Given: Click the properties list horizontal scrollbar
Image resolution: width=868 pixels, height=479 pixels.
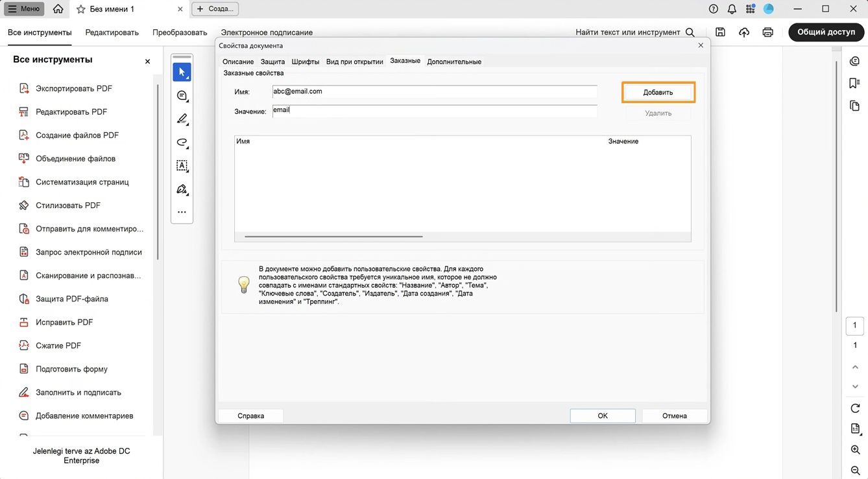Looking at the screenshot, I should 333,237.
